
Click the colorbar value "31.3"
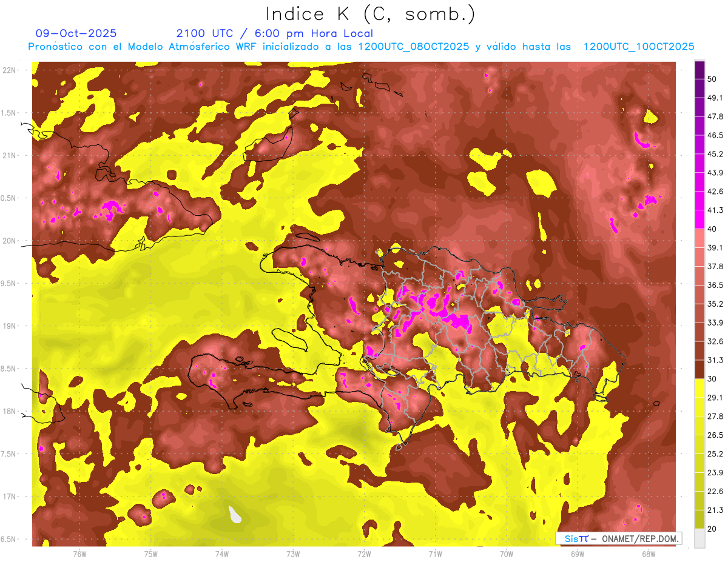tap(715, 360)
